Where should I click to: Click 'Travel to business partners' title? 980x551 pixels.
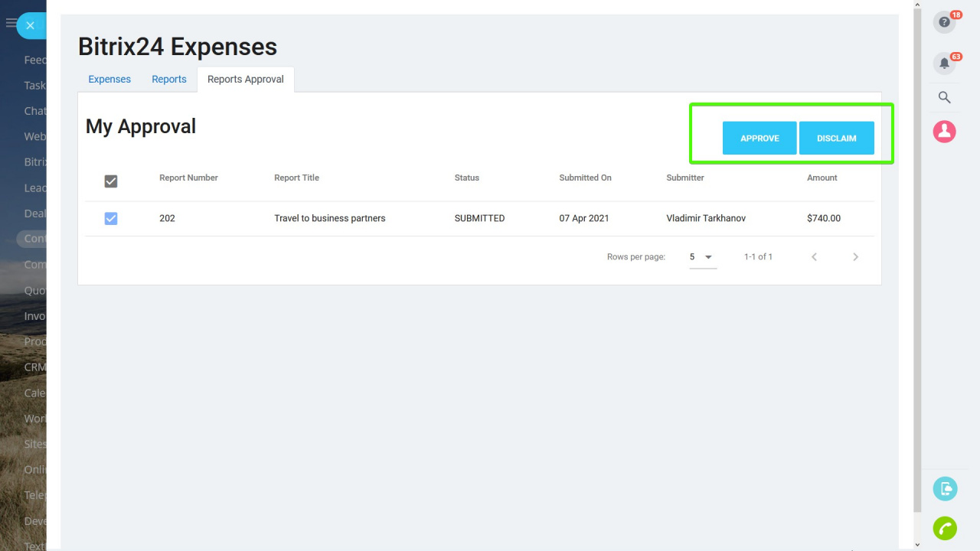(330, 218)
